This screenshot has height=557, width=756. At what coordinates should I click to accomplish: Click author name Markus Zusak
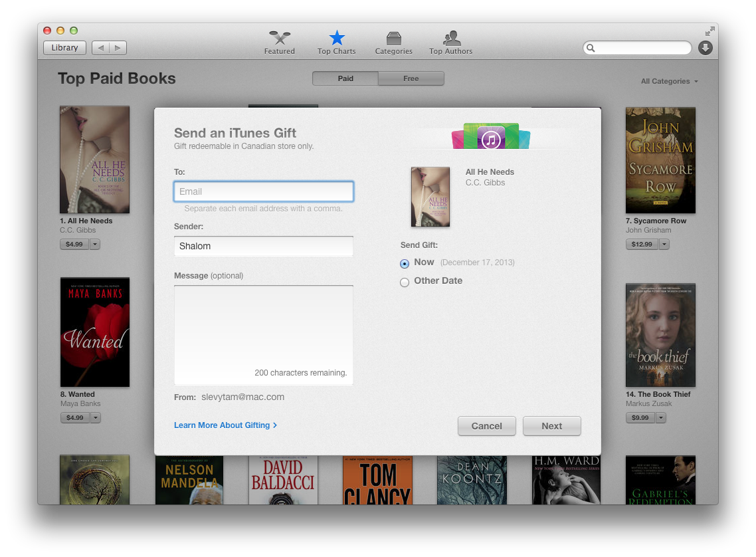pyautogui.click(x=649, y=403)
